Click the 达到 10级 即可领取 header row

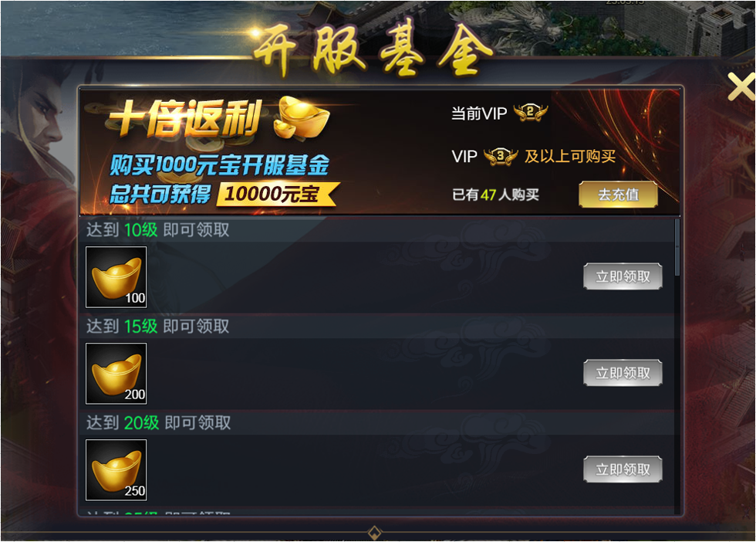coord(376,230)
